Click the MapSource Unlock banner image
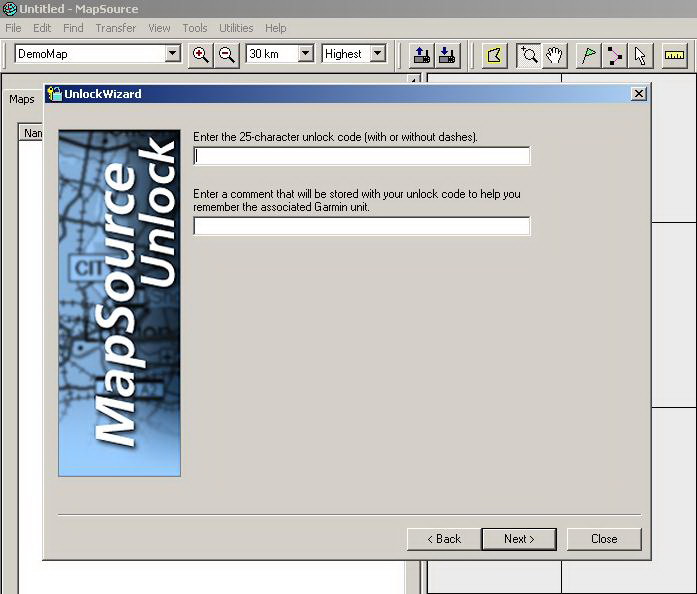The image size is (697, 594). tap(120, 303)
